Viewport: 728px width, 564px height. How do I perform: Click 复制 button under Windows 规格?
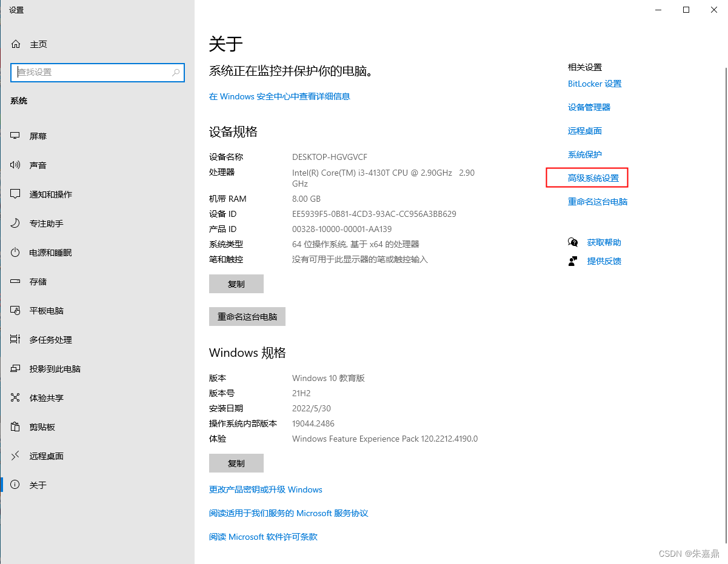click(x=236, y=463)
